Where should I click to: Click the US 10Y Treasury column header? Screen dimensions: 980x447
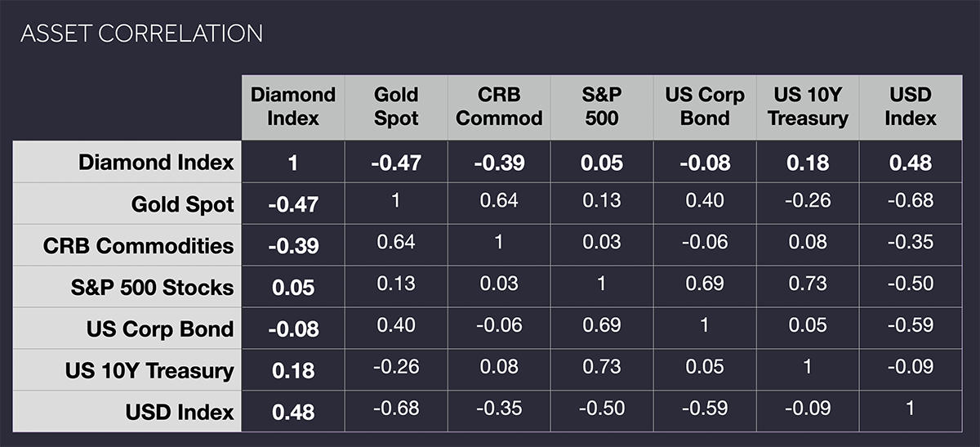point(808,106)
